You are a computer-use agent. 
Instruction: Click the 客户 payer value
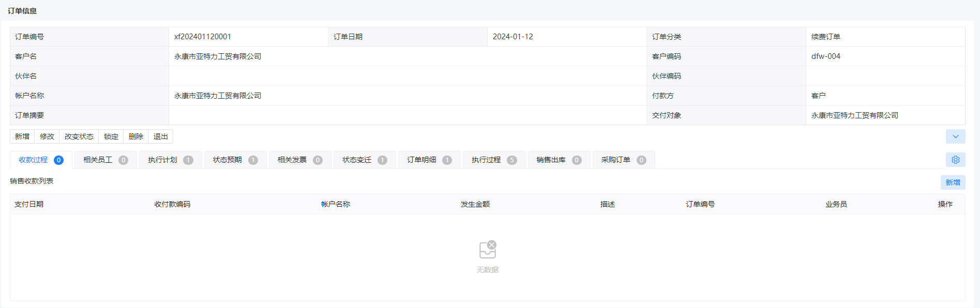click(819, 96)
